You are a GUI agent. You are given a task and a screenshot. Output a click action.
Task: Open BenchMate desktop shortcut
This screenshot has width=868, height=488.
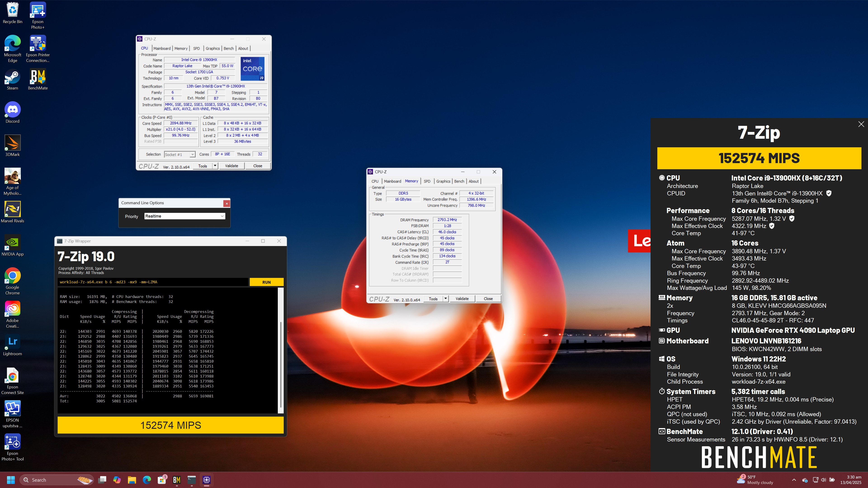click(38, 80)
